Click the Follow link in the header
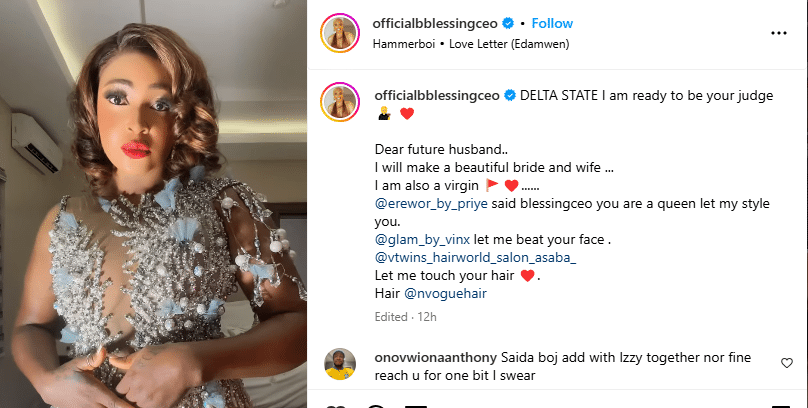Screen dimensions: 808x408 (x=552, y=23)
